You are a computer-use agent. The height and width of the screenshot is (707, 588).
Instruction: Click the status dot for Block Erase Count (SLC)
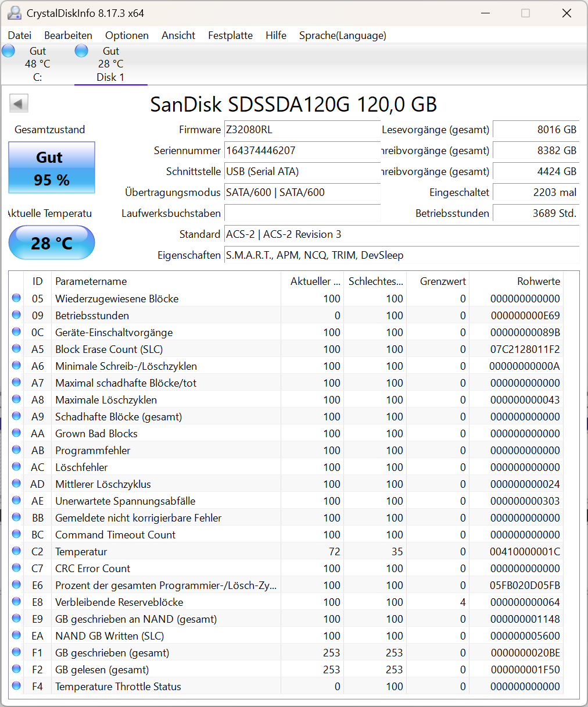pyautogui.click(x=16, y=349)
